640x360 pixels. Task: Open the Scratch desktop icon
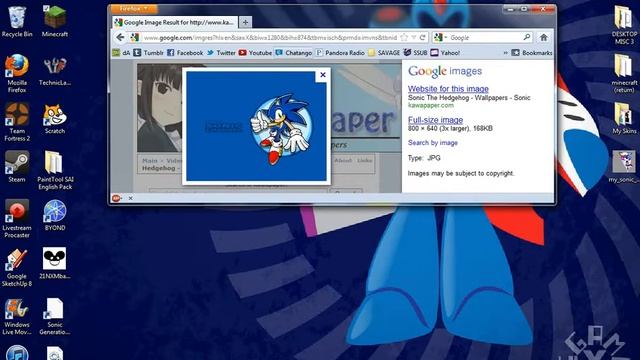55,119
